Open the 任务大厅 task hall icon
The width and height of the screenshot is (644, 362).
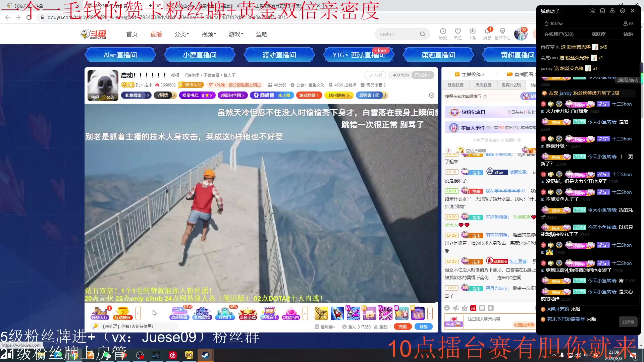pos(100,313)
